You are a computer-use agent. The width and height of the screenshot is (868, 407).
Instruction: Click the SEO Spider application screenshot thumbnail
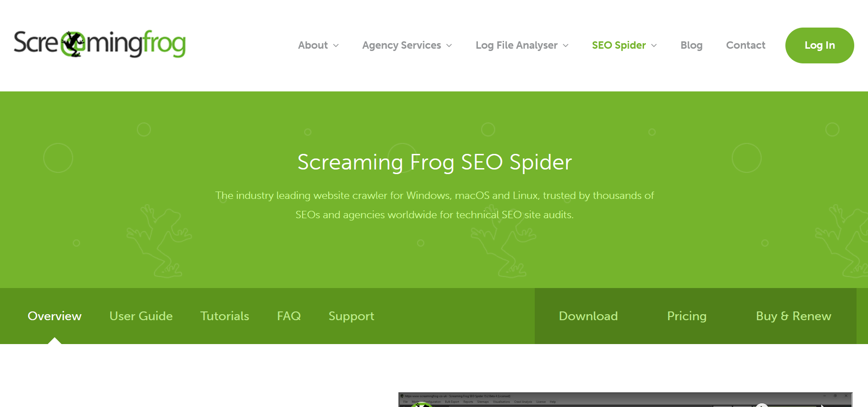click(625, 400)
